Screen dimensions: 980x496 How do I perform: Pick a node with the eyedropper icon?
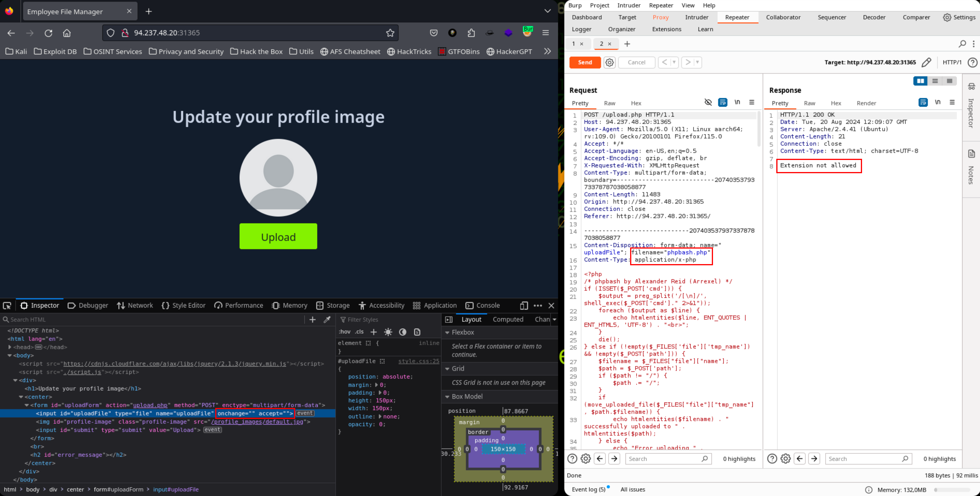[327, 320]
